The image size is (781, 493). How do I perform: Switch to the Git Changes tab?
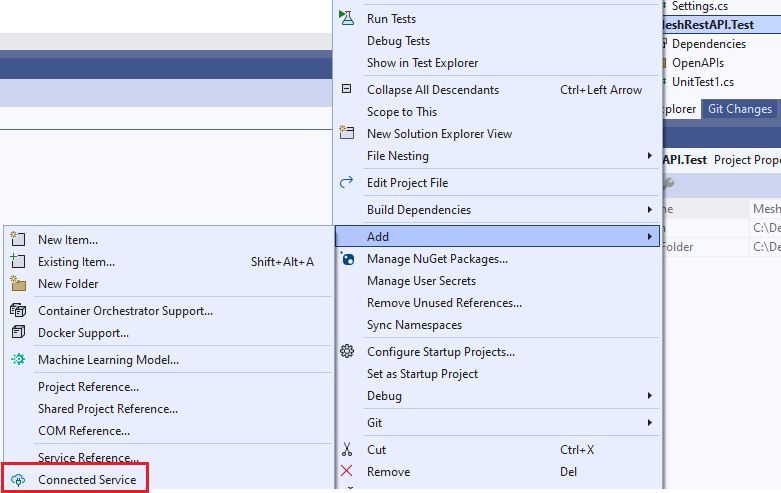click(x=740, y=109)
